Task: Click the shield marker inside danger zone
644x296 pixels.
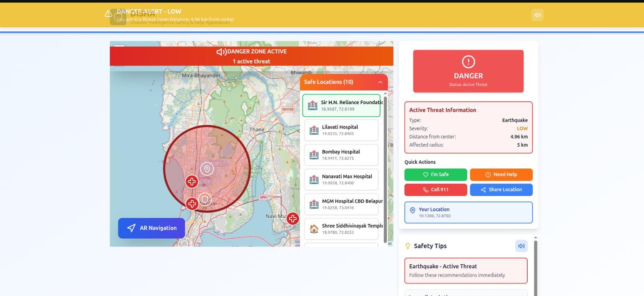Action: pos(205,199)
